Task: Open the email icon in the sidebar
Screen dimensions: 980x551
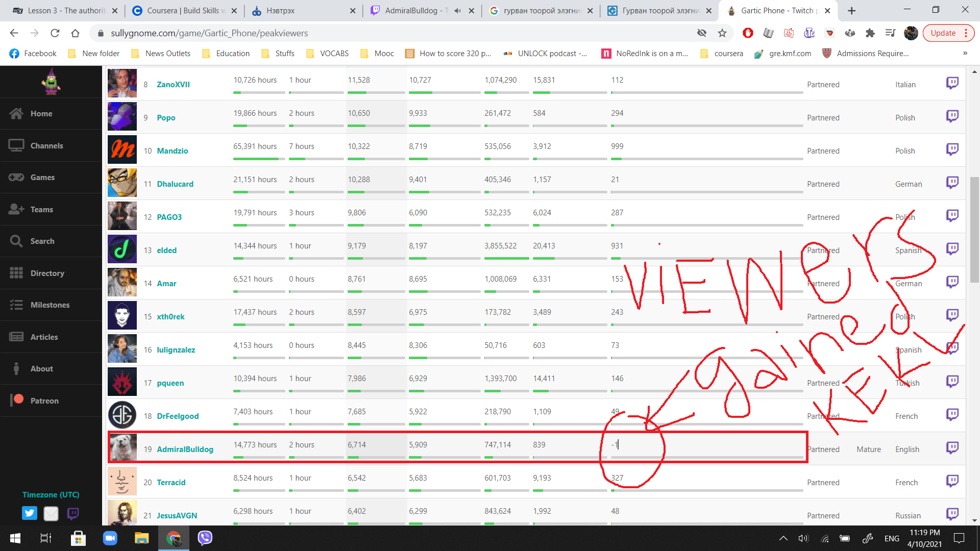Action: tap(51, 513)
